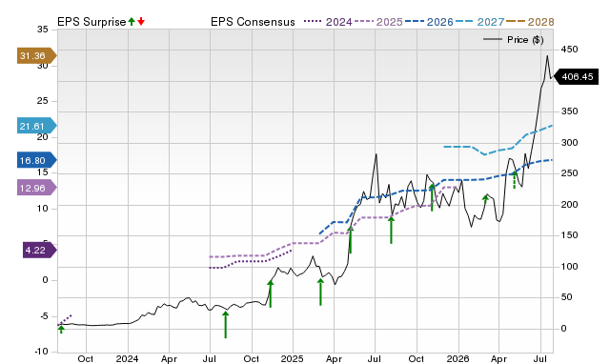
Task: Select the 2024 EPS Consensus legend entry
Action: (x=328, y=22)
